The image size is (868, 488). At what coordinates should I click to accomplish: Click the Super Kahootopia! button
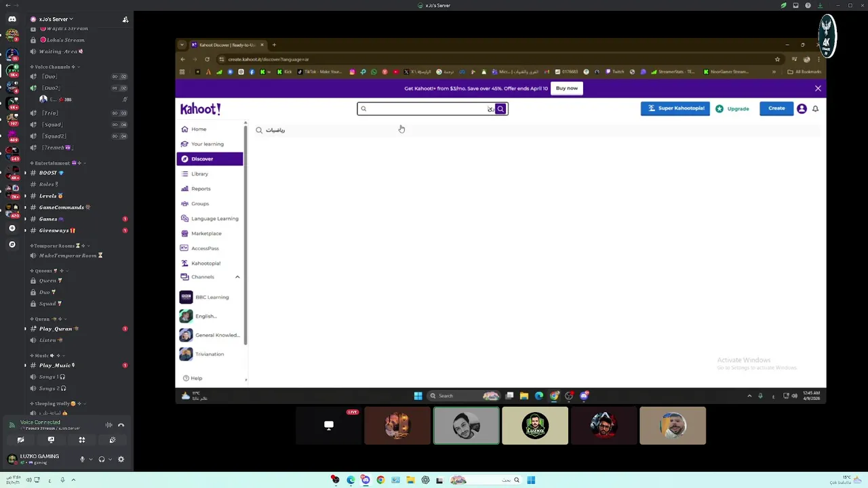click(675, 108)
